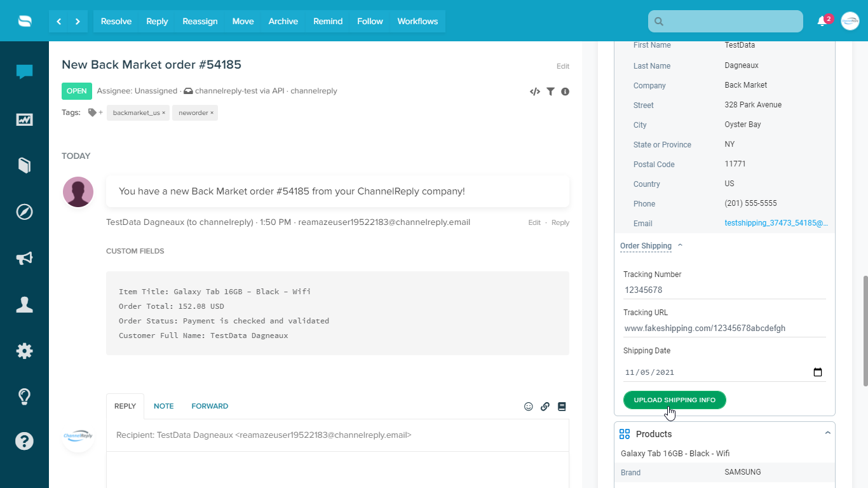
Task: Click Reply link under the message
Action: click(560, 222)
